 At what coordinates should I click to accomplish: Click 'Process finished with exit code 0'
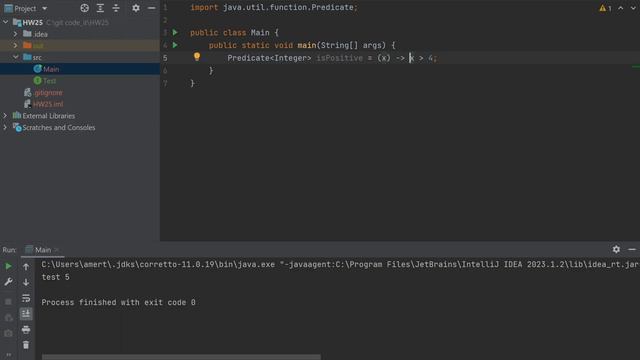118,302
